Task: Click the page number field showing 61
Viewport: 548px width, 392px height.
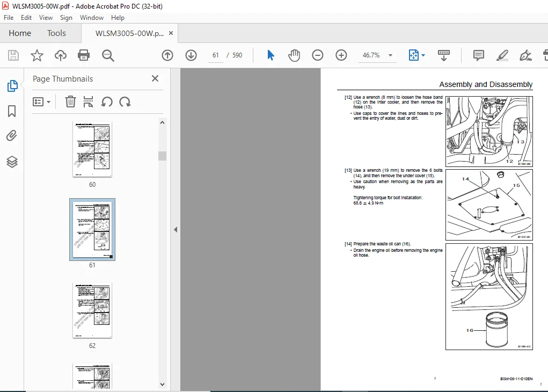Action: click(x=216, y=55)
